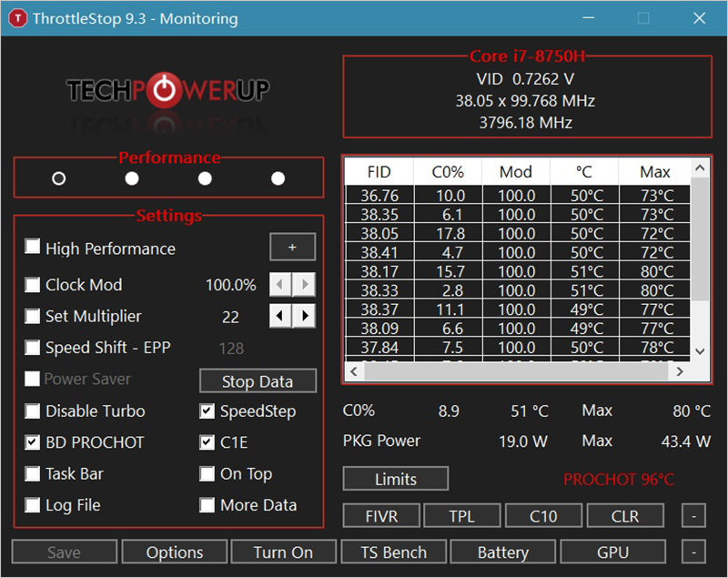Open the TPL power limits window
728x578 pixels.
tap(461, 516)
